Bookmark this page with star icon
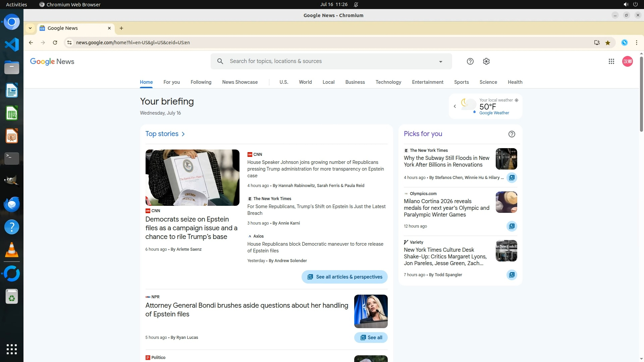 (607, 43)
